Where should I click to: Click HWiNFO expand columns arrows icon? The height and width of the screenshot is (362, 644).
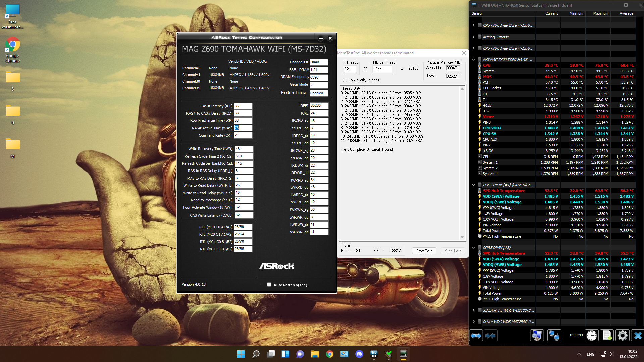pos(476,336)
